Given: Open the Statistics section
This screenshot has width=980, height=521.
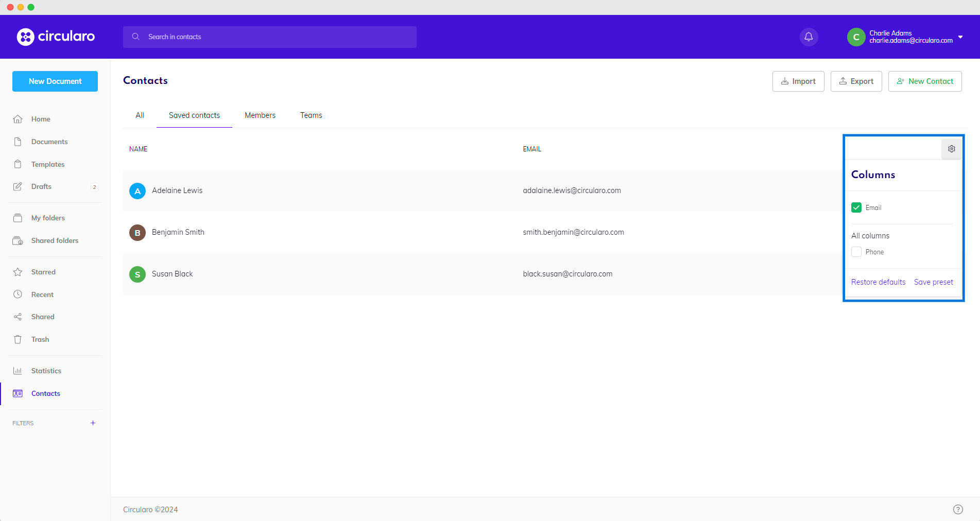Looking at the screenshot, I should tap(46, 370).
